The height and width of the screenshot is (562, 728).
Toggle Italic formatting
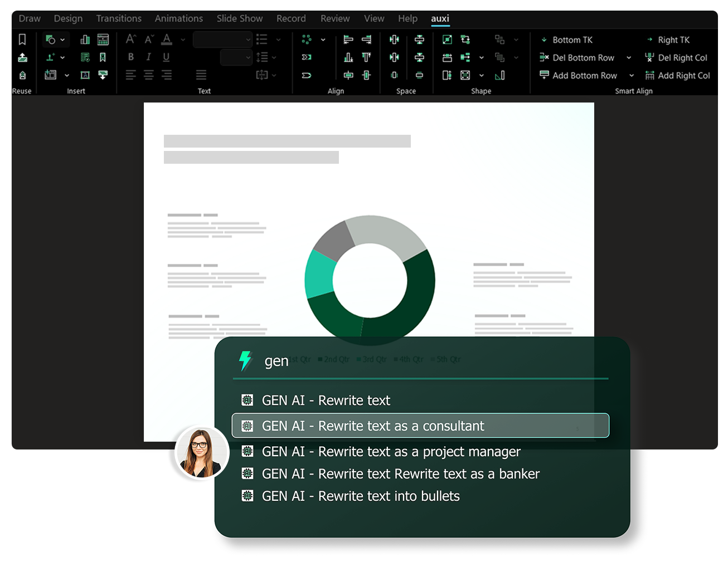coord(148,57)
